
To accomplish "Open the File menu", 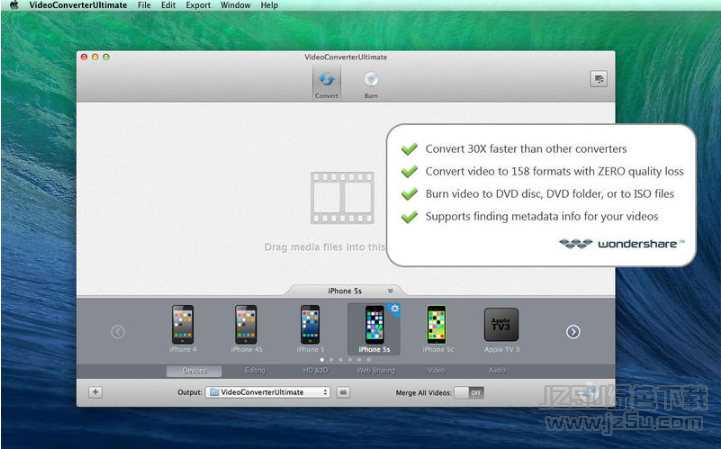I will (144, 5).
